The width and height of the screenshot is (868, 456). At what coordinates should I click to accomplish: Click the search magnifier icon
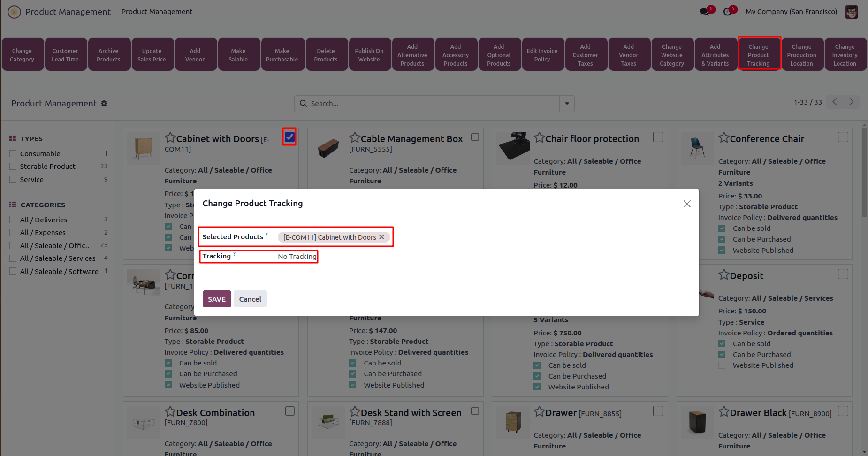click(x=303, y=103)
